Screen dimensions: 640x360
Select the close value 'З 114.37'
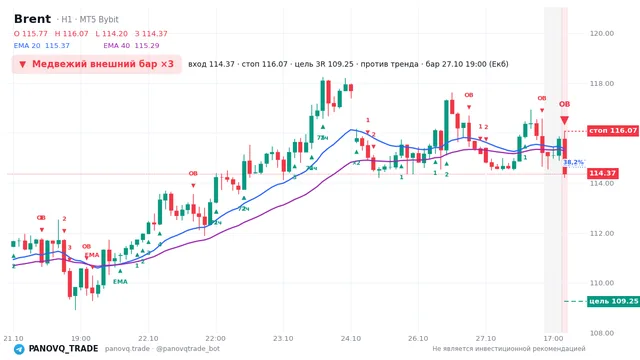(x=151, y=33)
